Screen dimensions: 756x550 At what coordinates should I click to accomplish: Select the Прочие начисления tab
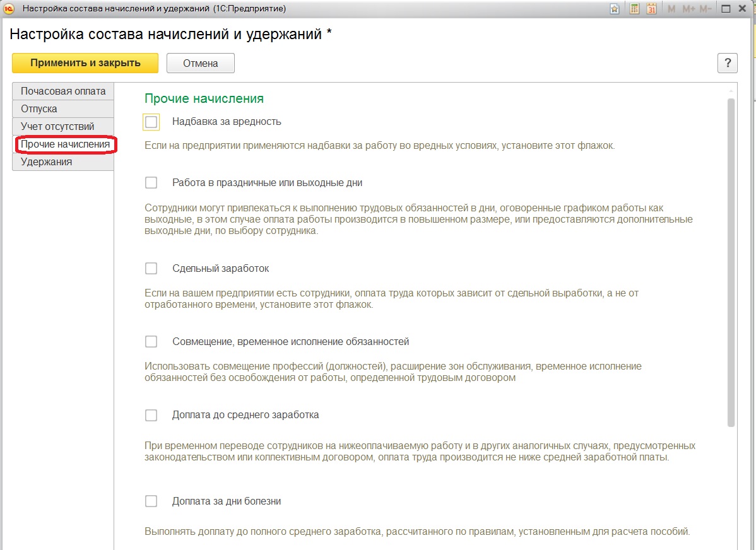pyautogui.click(x=65, y=144)
